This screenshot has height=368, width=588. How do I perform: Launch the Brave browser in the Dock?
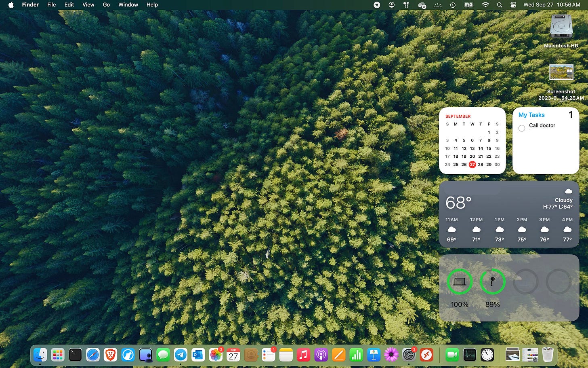click(x=110, y=355)
